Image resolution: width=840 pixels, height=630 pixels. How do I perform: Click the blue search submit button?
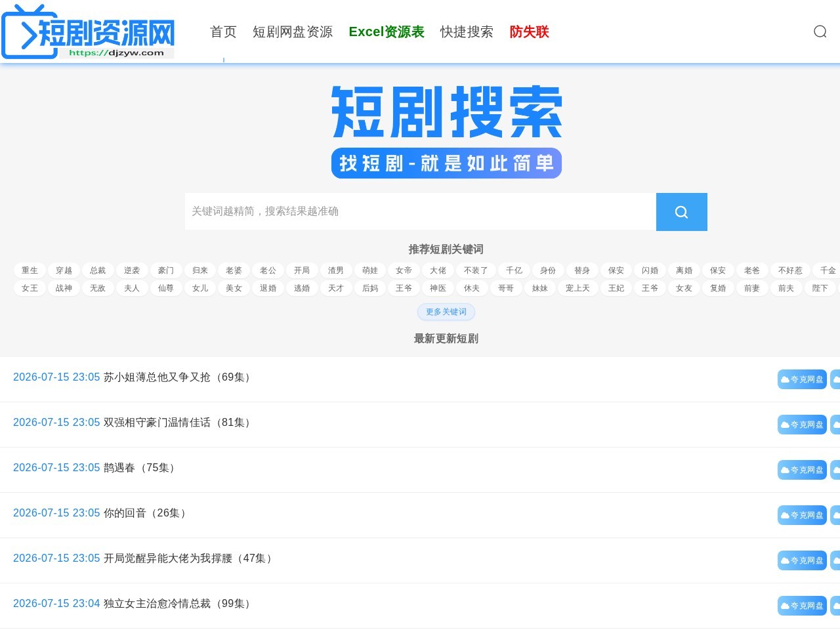[x=681, y=212]
